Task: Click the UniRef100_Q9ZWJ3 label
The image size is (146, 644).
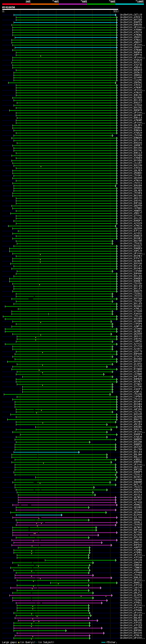Action: tap(131, 72)
